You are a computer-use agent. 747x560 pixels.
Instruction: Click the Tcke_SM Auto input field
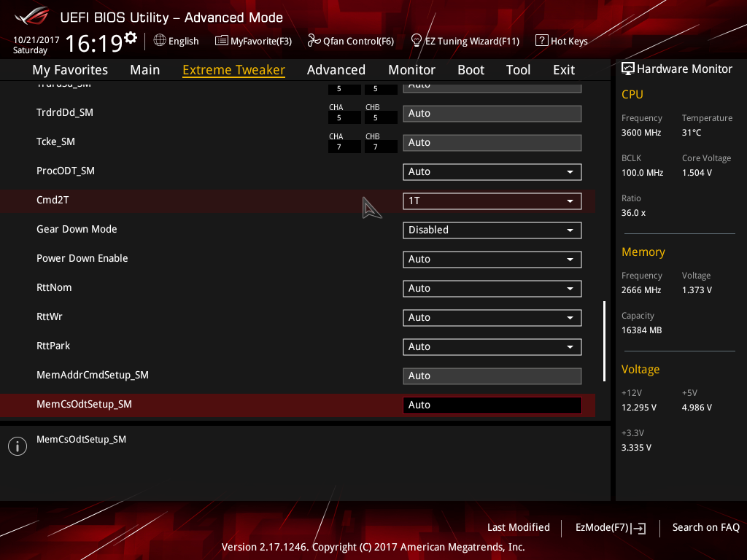click(492, 143)
